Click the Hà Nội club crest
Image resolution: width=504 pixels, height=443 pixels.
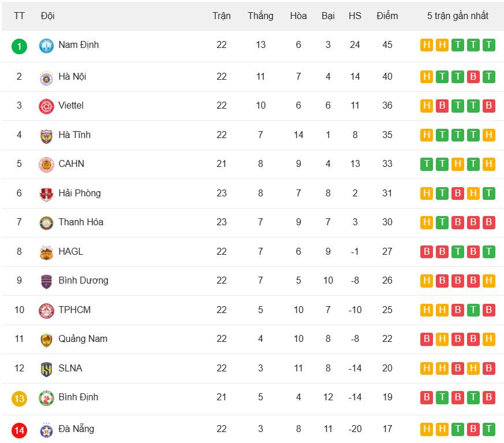(x=46, y=77)
